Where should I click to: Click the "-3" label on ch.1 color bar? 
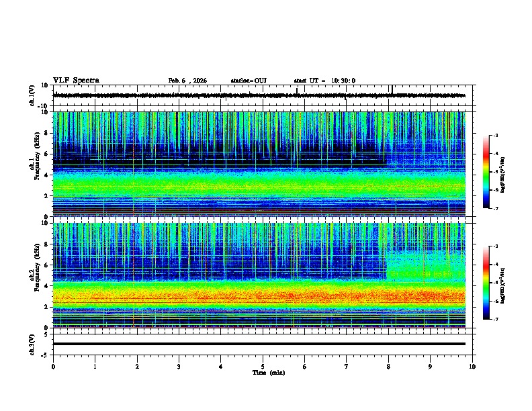(495, 136)
